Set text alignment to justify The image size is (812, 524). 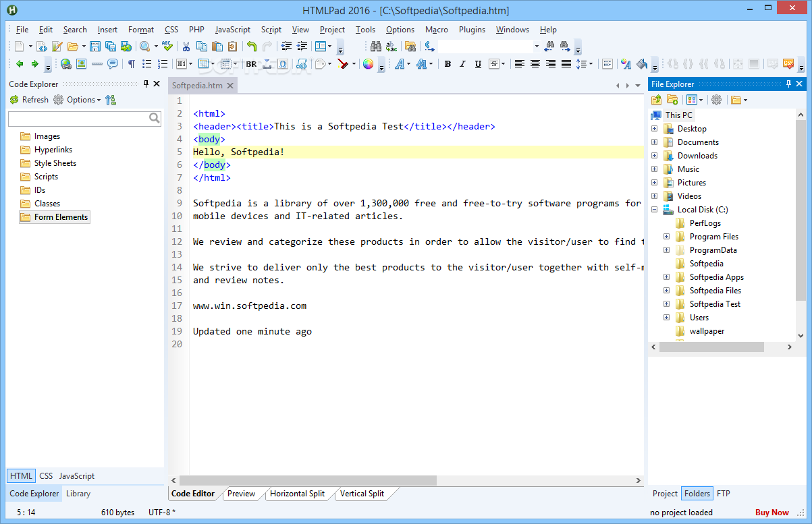[x=566, y=64]
